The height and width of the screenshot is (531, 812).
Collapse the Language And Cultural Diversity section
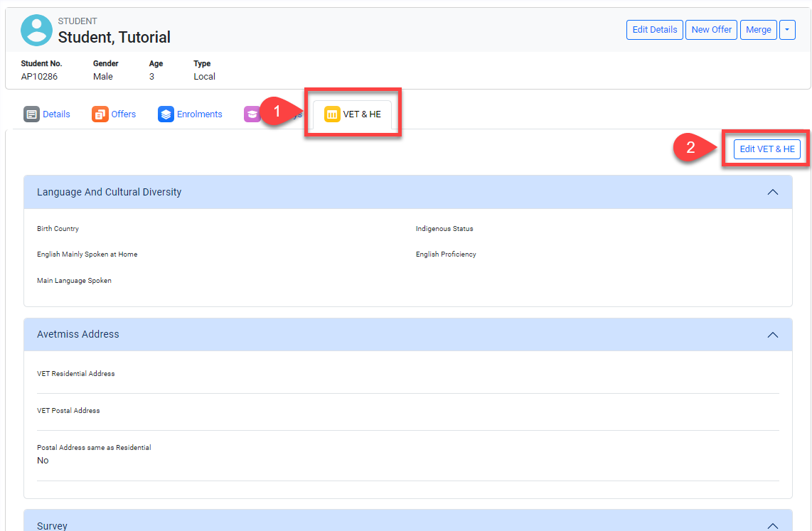[x=772, y=192]
